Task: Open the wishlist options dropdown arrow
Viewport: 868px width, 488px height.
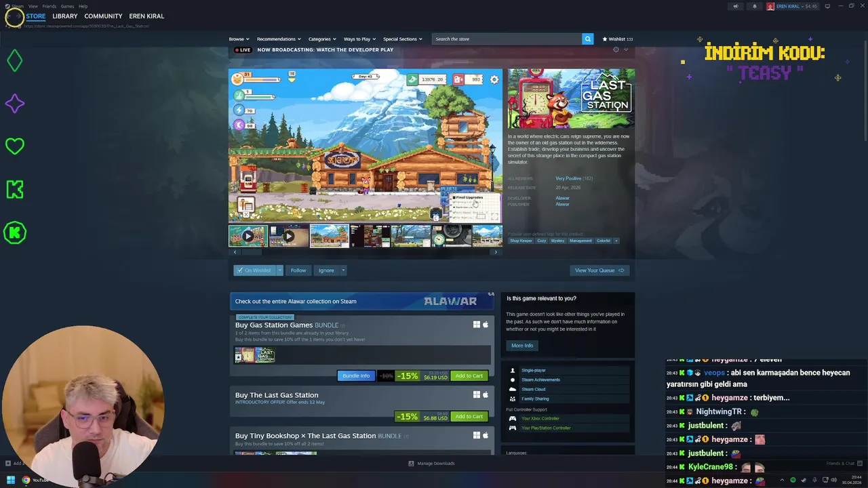Action: tap(279, 270)
